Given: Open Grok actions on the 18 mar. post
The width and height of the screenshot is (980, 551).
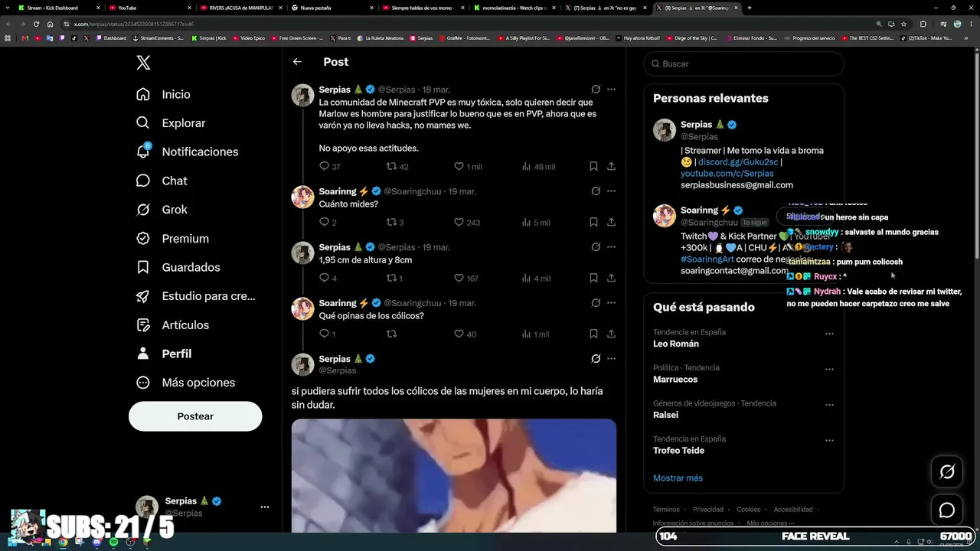Looking at the screenshot, I should tap(596, 90).
